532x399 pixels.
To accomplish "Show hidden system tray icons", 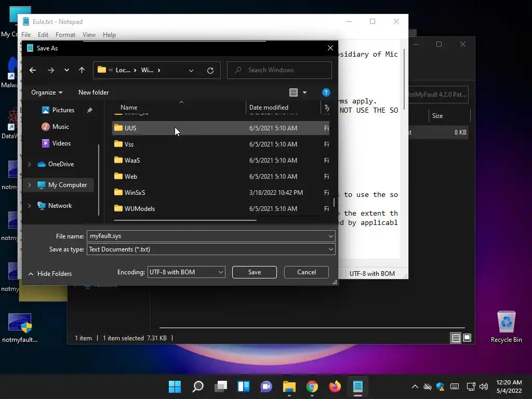I will tap(415, 387).
